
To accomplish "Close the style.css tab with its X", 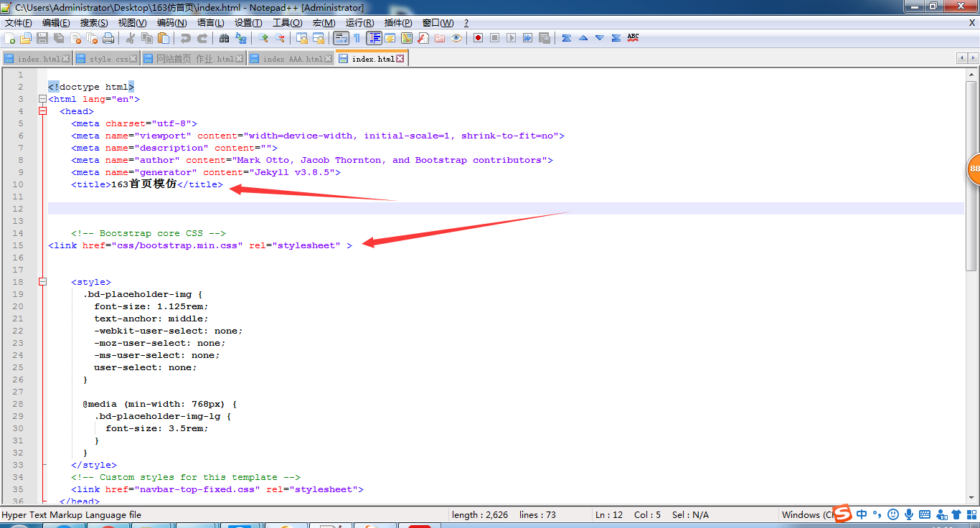I will point(133,59).
